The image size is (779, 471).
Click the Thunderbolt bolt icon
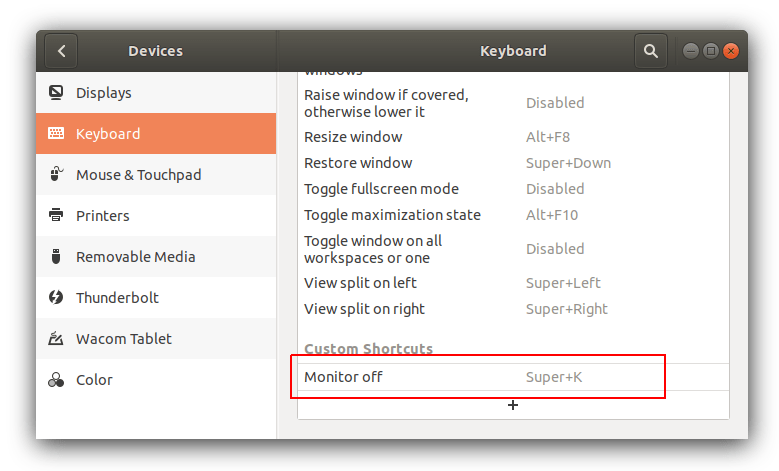tap(57, 298)
